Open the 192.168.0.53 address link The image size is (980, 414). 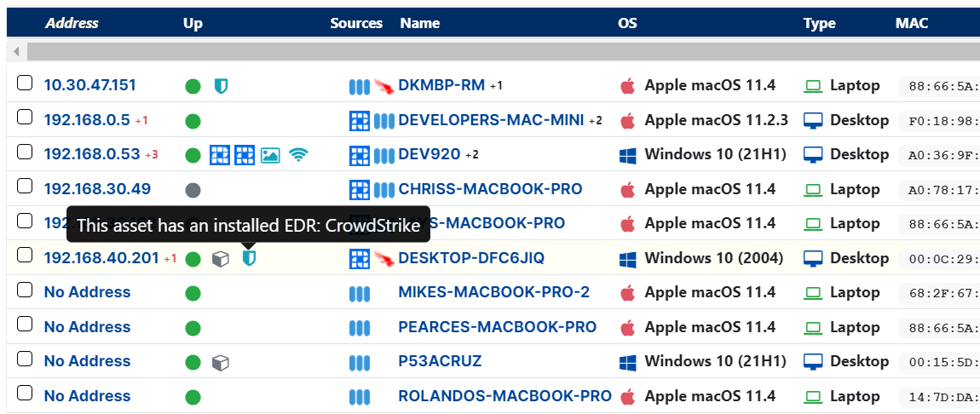[92, 154]
